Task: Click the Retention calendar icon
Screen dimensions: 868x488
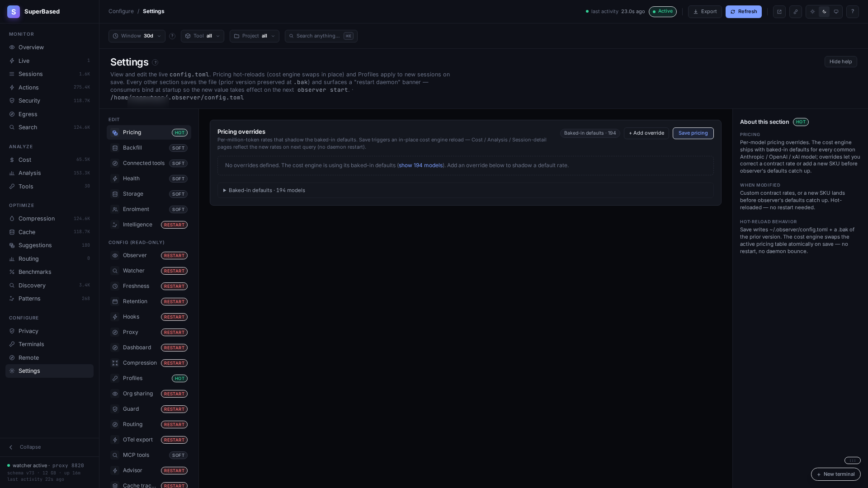Action: point(115,302)
